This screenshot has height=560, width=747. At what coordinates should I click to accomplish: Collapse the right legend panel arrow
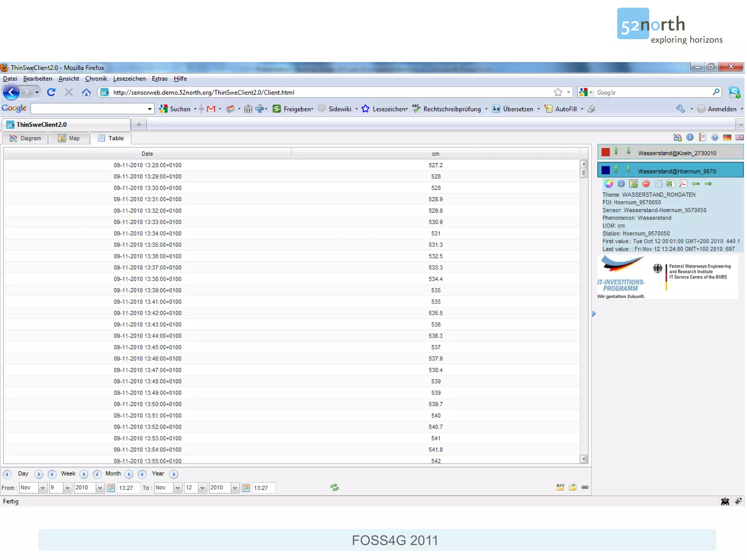[594, 314]
